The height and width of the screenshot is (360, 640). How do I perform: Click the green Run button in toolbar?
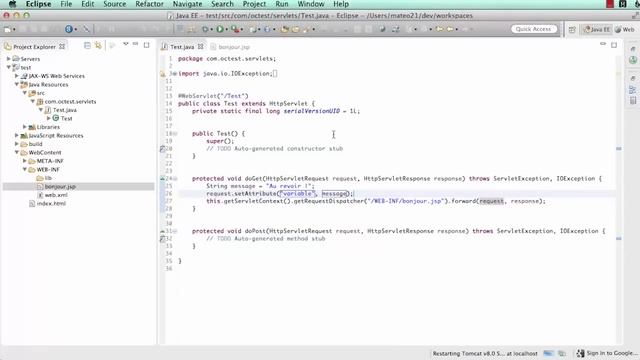[x=220, y=29]
